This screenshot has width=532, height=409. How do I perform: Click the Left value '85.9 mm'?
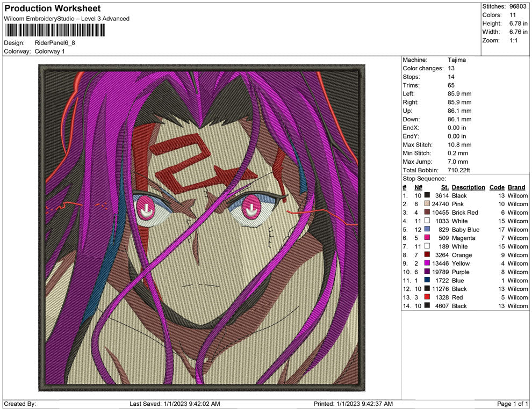click(x=459, y=94)
